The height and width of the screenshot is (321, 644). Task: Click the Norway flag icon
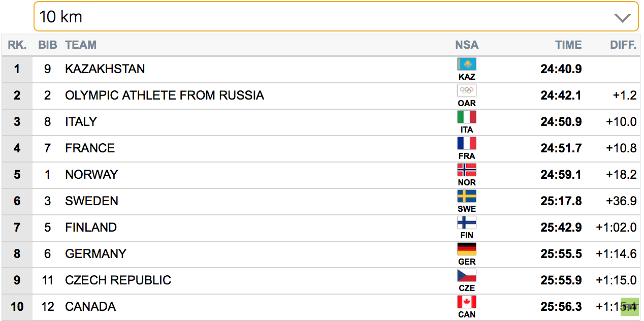[467, 170]
